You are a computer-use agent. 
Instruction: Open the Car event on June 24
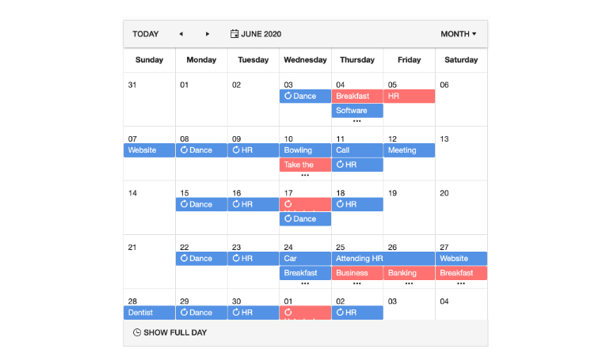(x=305, y=258)
